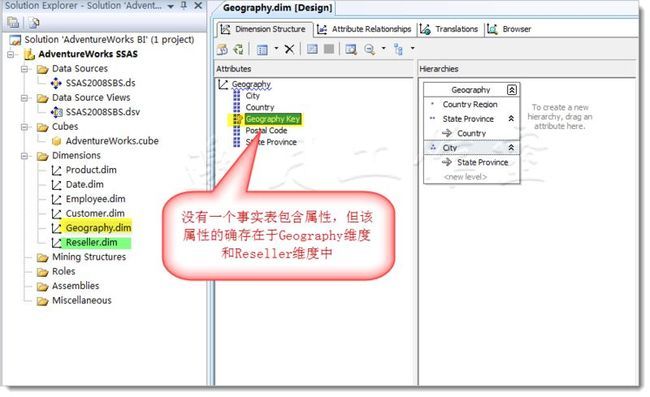
Task: Switch to the Attribute Relationships tab
Action: pyautogui.click(x=364, y=29)
